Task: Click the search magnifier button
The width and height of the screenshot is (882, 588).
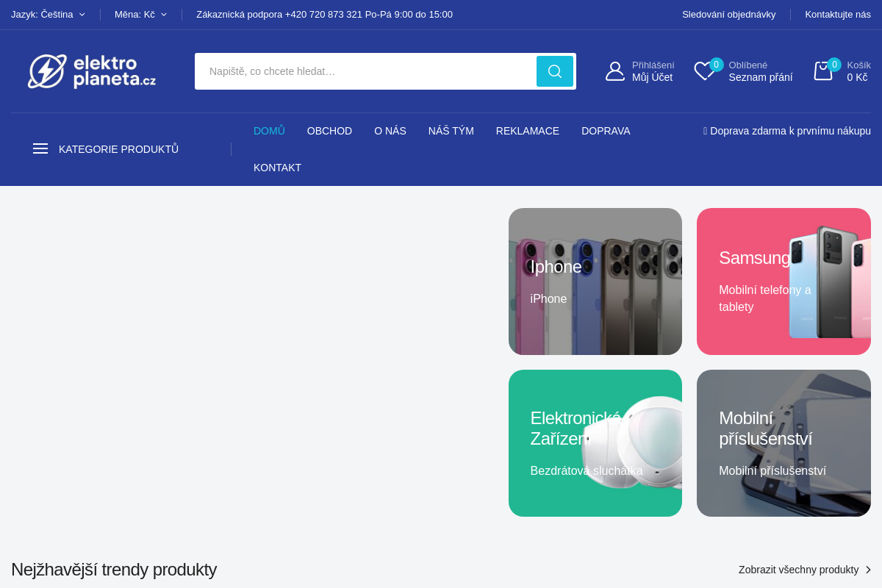Action: pos(555,71)
